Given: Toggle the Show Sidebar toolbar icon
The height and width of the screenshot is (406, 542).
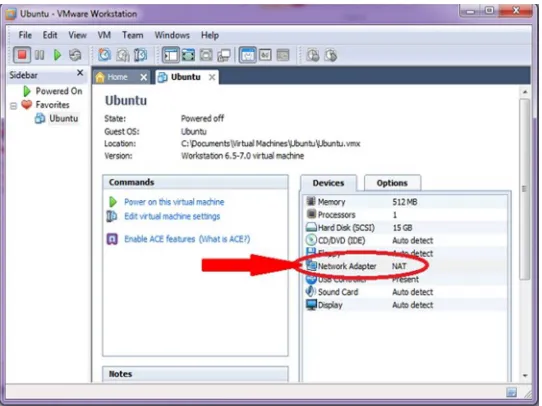Looking at the screenshot, I should pyautogui.click(x=171, y=55).
